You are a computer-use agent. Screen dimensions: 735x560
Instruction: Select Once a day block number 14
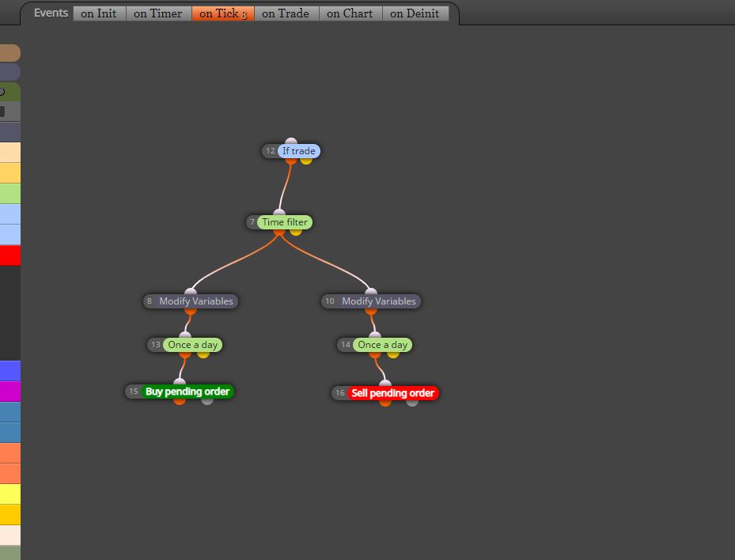[x=382, y=345]
